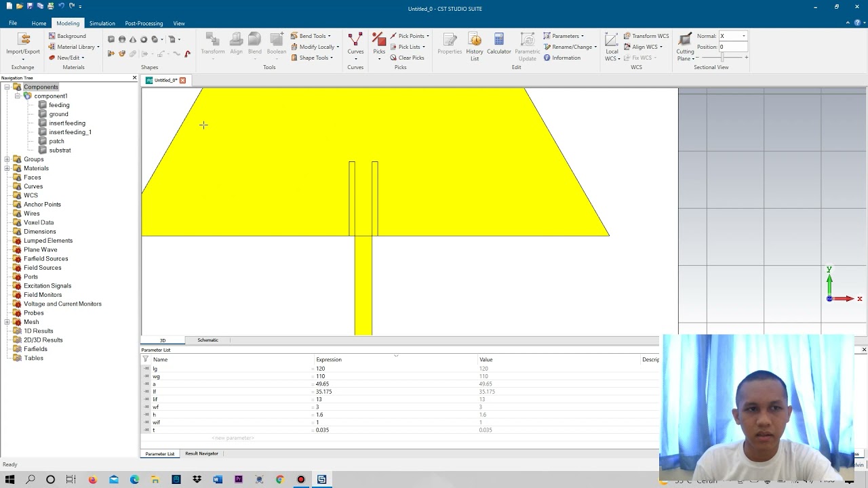Collapse the Components tree node
868x488 pixels.
[x=7, y=87]
